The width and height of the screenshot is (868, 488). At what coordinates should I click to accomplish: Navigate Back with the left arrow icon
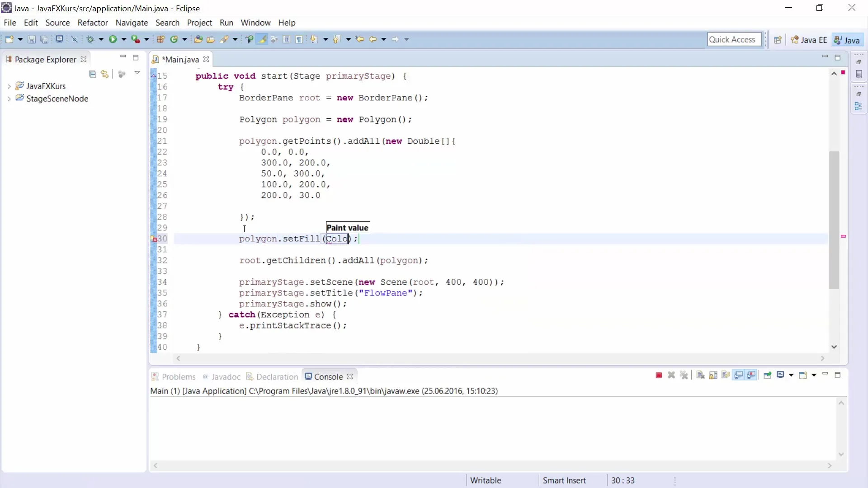373,39
